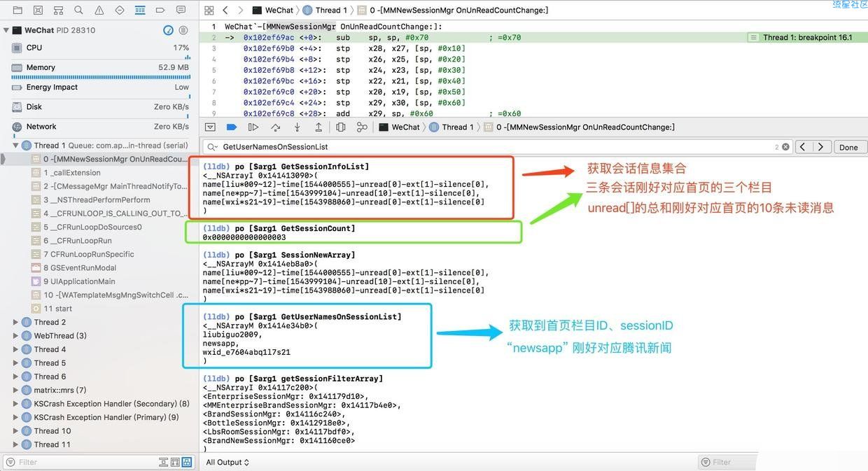The height and width of the screenshot is (471, 868).
Task: Click the console search field containing GetUserNamesOnSessionList
Action: pyautogui.click(x=497, y=147)
